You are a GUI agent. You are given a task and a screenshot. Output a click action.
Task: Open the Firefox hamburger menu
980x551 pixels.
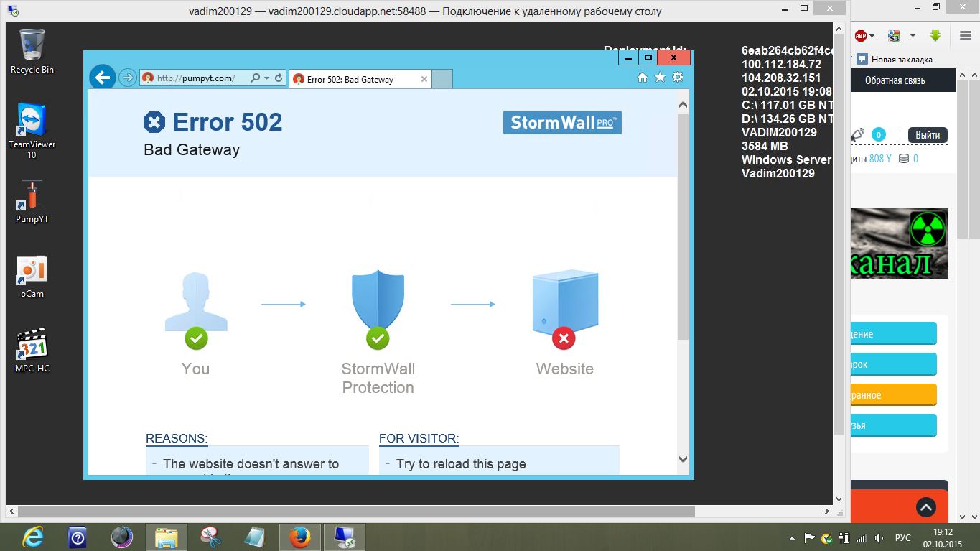pyautogui.click(x=966, y=35)
